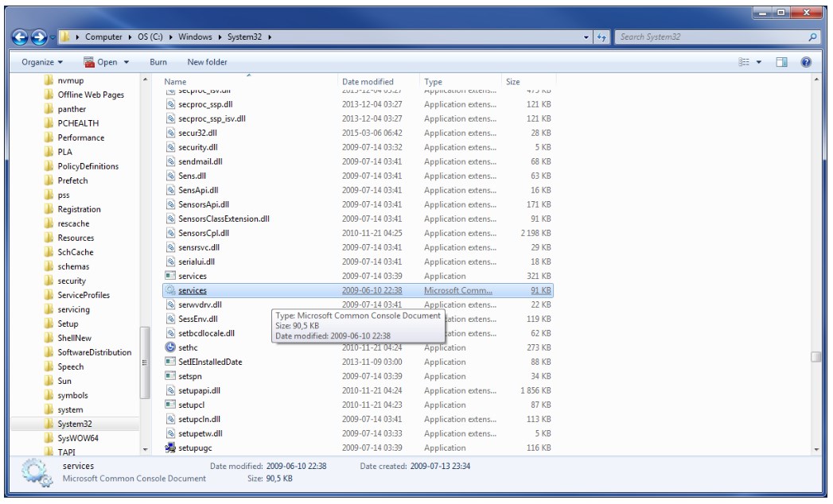Image resolution: width=833 pixels, height=504 pixels.
Task: Create a folder with New folder button
Action: tap(207, 62)
